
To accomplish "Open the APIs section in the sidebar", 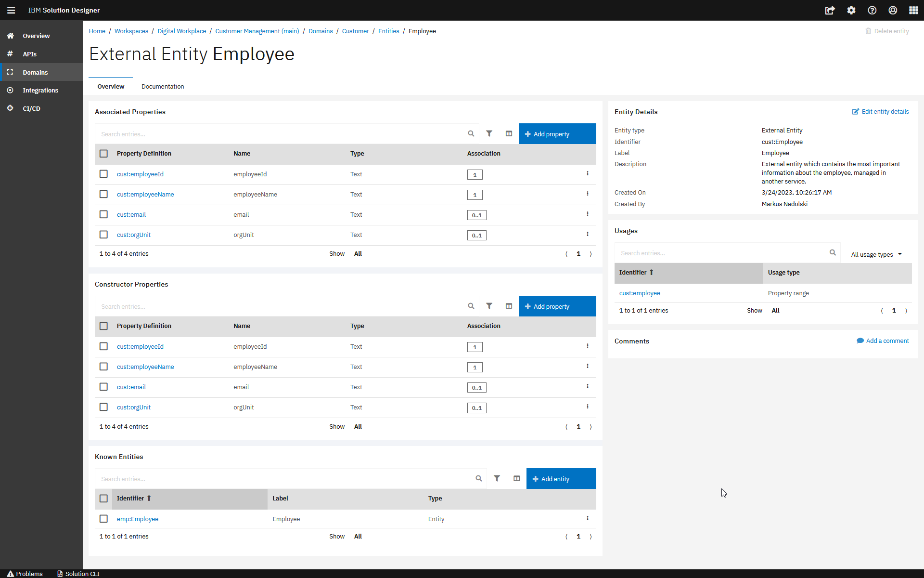I will tap(29, 54).
